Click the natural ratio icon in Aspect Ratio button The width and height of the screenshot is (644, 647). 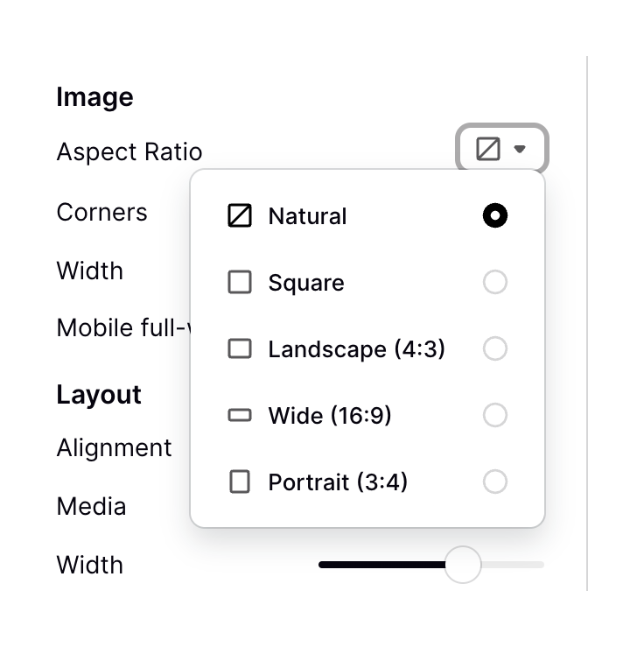click(487, 149)
